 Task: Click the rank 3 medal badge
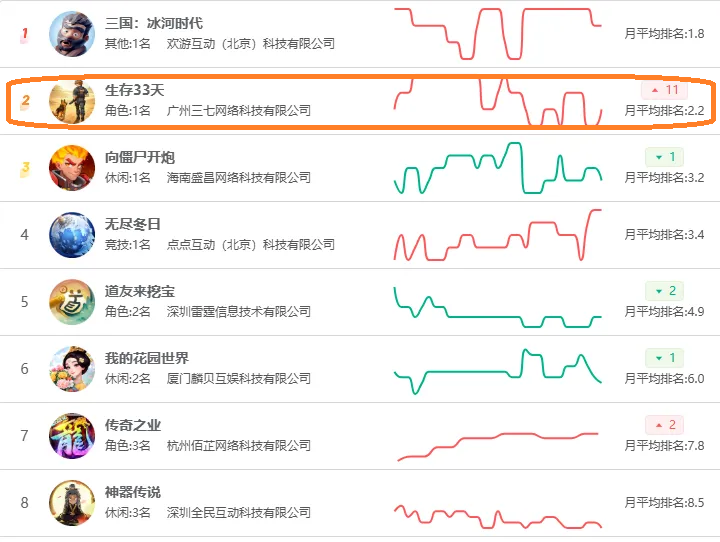25,168
